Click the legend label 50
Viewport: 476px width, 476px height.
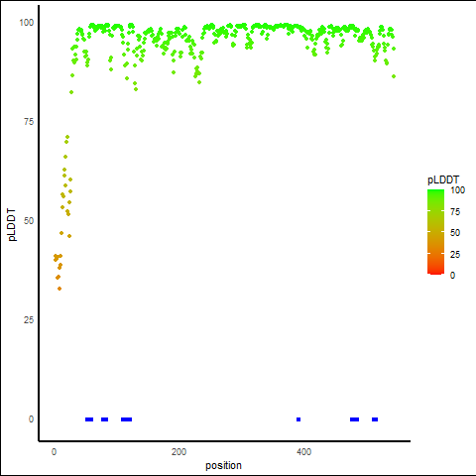(x=455, y=233)
